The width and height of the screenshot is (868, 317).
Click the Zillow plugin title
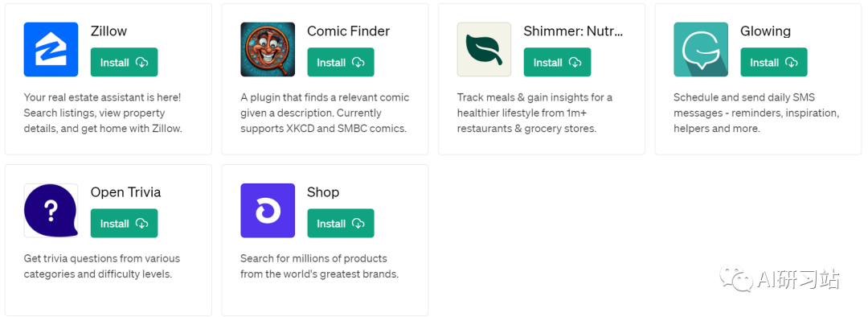[108, 31]
